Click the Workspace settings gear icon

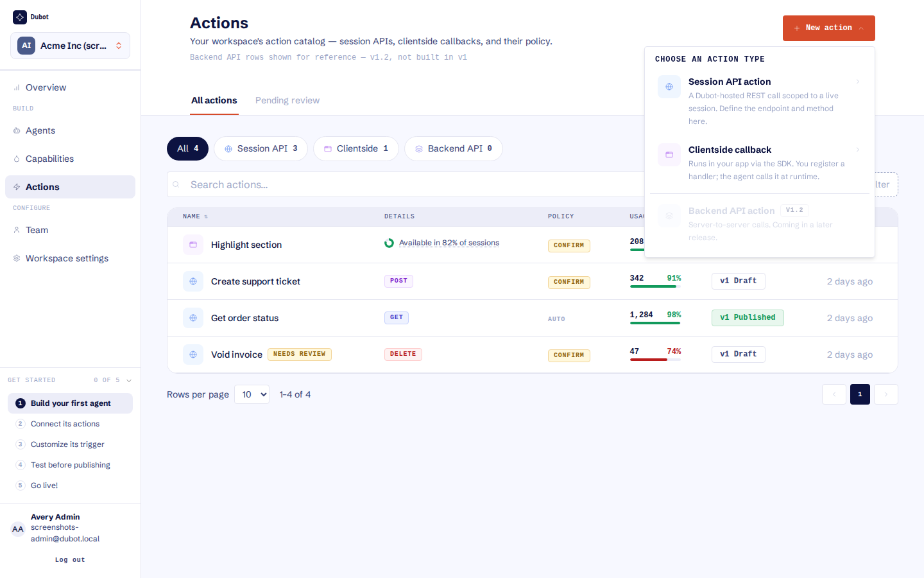[17, 258]
